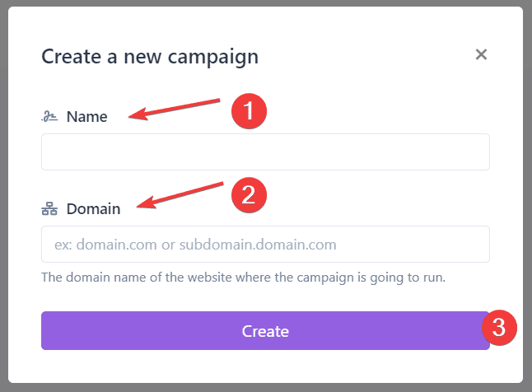This screenshot has width=532, height=392.
Task: Click the domain helper text below the field
Action: (x=243, y=278)
